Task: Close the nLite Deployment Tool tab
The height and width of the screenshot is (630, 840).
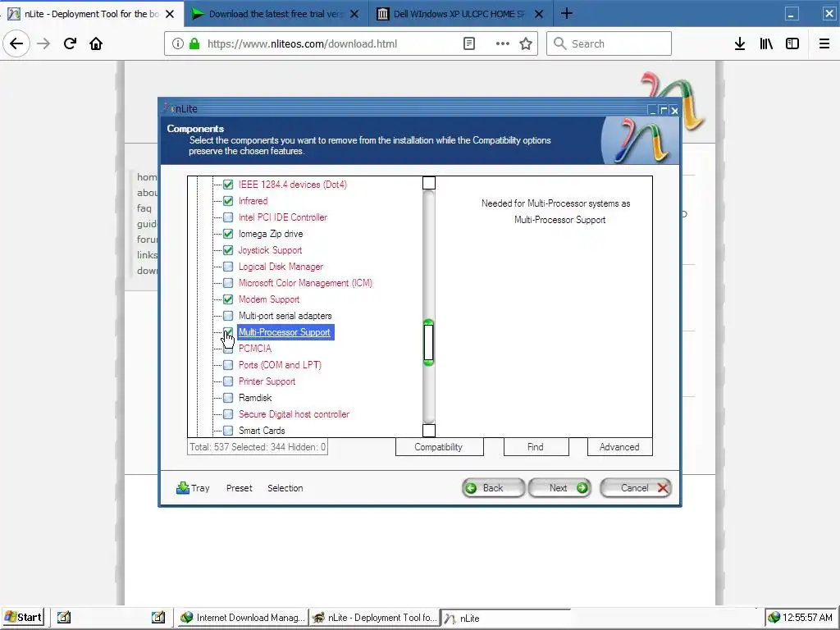Action: (x=170, y=14)
